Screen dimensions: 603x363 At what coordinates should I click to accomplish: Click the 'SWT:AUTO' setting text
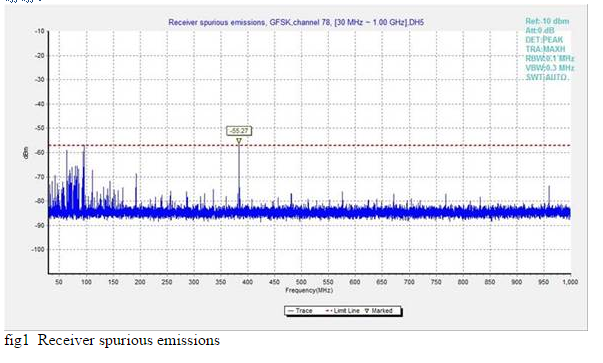click(x=546, y=77)
